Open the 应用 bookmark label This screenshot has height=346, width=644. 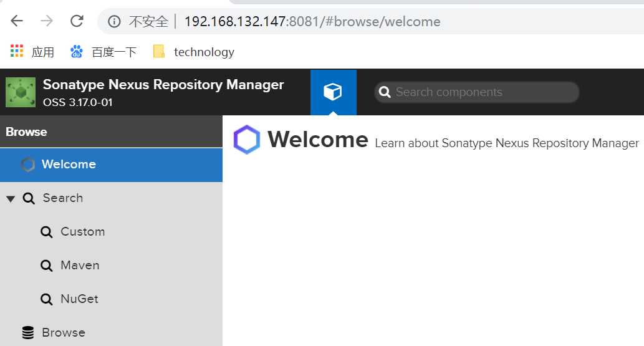[x=43, y=52]
